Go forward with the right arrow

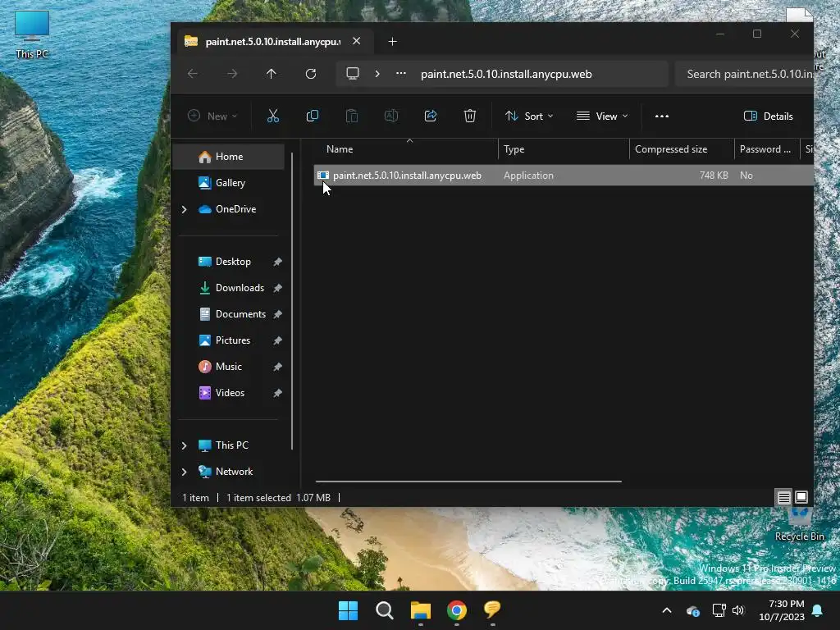(x=232, y=74)
